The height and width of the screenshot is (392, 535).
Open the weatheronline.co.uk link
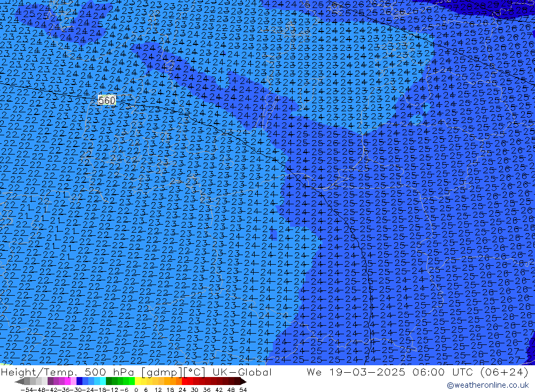pyautogui.click(x=488, y=385)
